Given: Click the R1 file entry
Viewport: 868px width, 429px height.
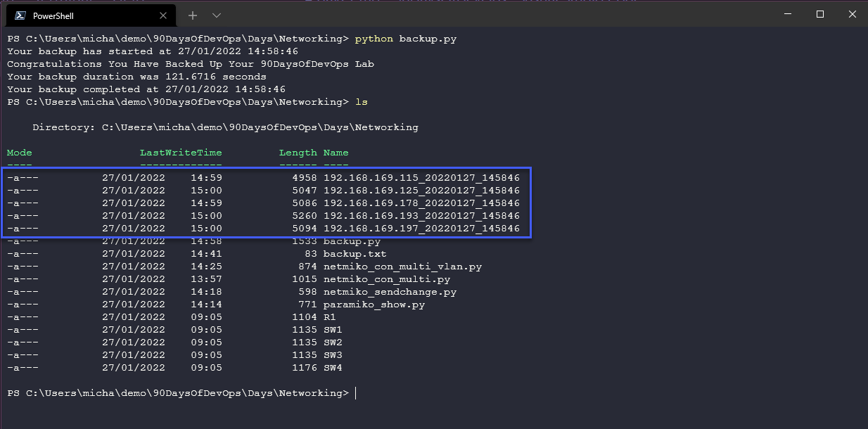Looking at the screenshot, I should coord(328,316).
